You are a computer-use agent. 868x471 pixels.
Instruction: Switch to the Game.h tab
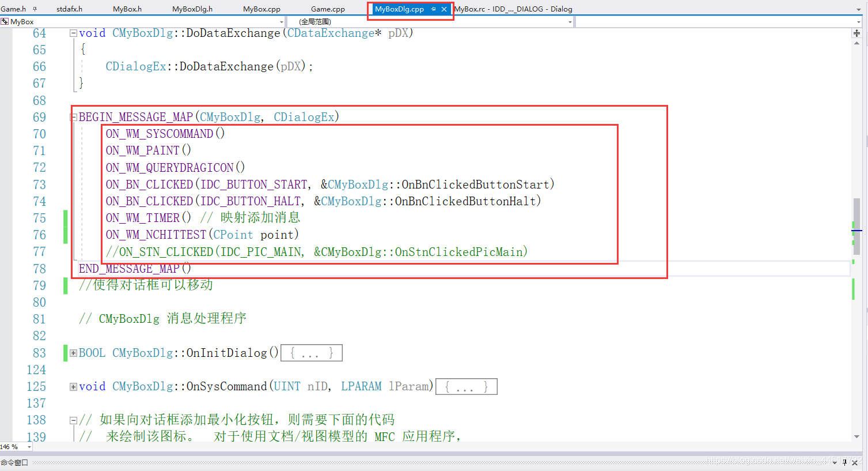(x=13, y=9)
